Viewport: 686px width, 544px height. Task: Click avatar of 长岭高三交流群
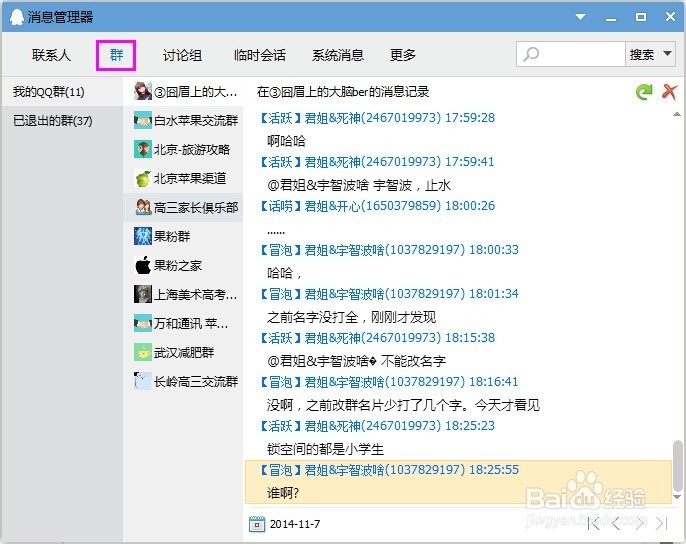tap(143, 381)
